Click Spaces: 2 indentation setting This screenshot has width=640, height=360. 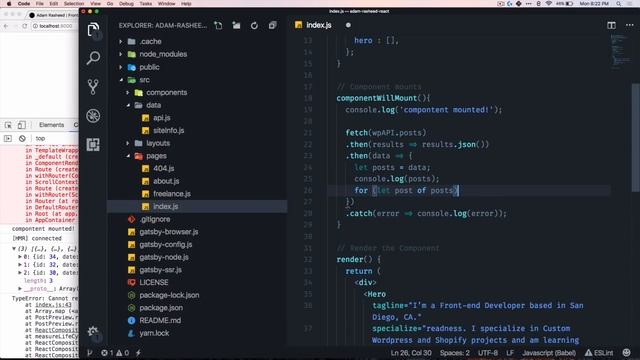click(455, 353)
